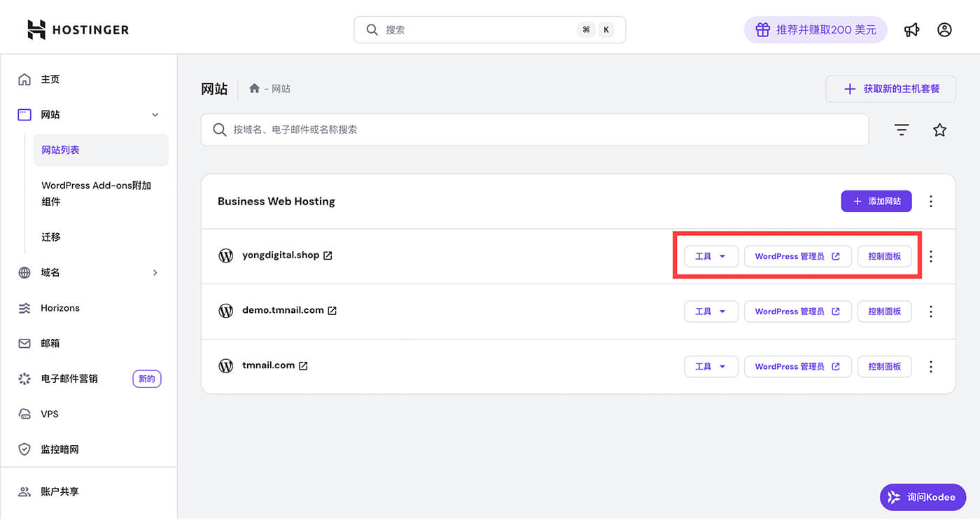Click the 域名 globe icon in sidebar
This screenshot has height=525, width=980.
[x=24, y=272]
